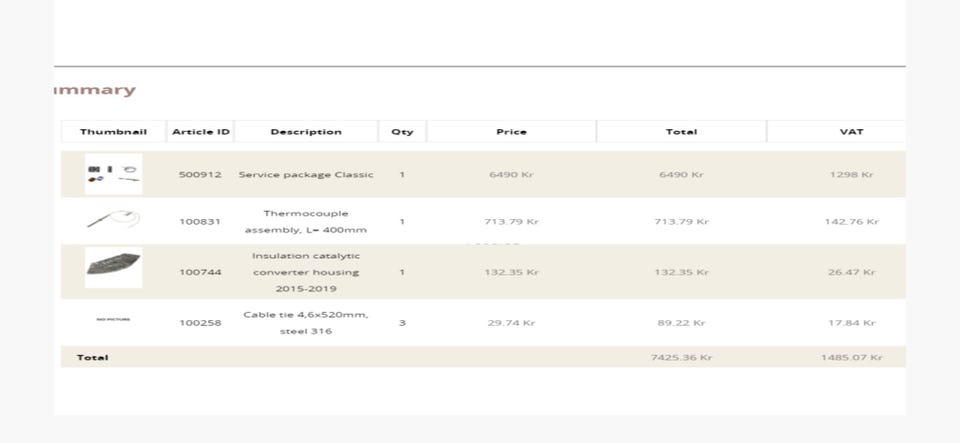Click the Total label in the bottom row

pyautogui.click(x=93, y=358)
